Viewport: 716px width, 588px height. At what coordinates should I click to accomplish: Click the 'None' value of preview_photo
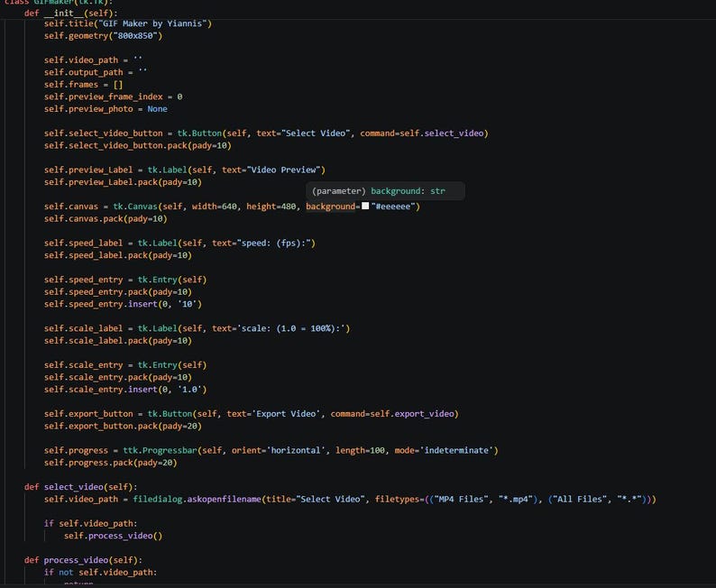(157, 108)
